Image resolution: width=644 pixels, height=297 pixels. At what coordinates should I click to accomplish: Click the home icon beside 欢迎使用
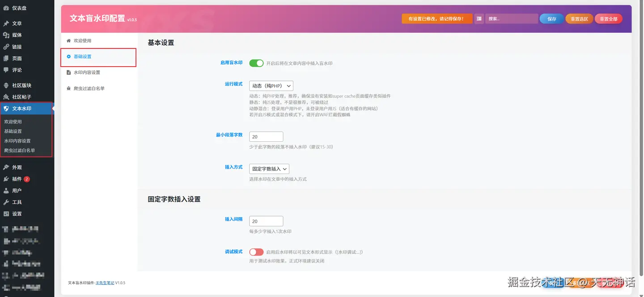click(x=68, y=41)
